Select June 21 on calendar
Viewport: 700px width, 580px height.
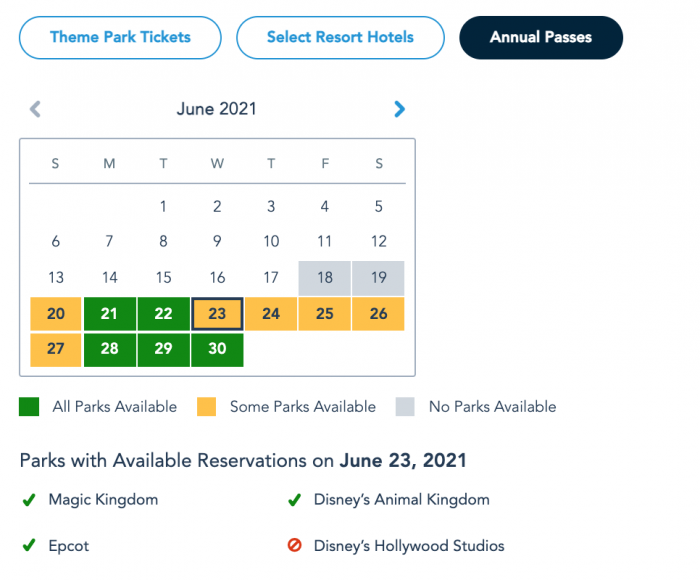110,314
